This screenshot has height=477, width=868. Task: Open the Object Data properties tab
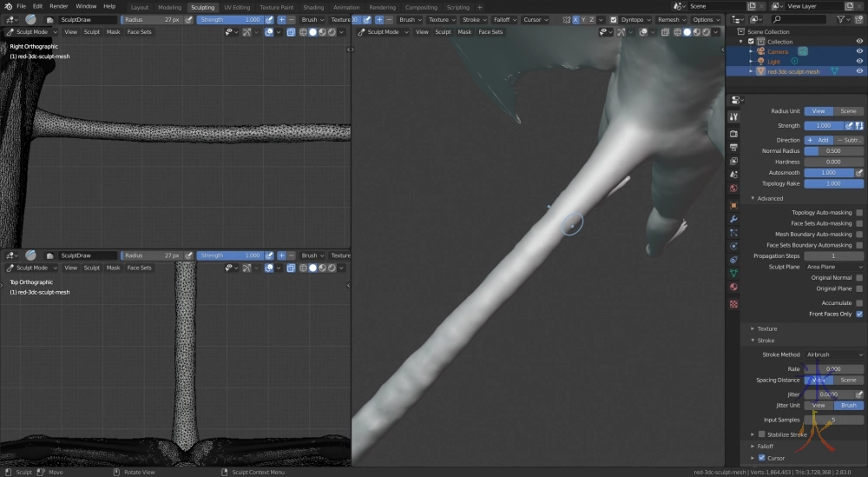(x=733, y=273)
